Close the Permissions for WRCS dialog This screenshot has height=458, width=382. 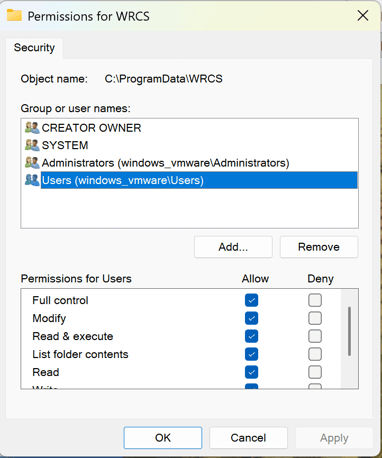tap(363, 15)
